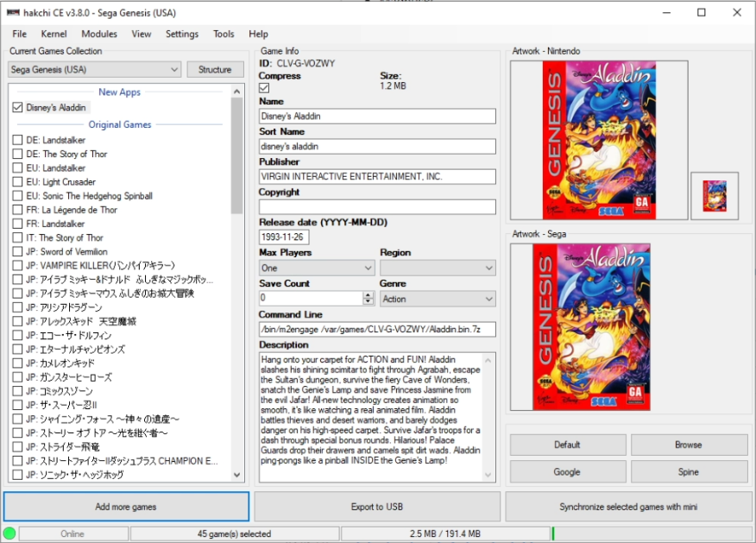Viewport: 756px width, 543px height.
Task: Increase Save Count with up arrow
Action: point(369,295)
